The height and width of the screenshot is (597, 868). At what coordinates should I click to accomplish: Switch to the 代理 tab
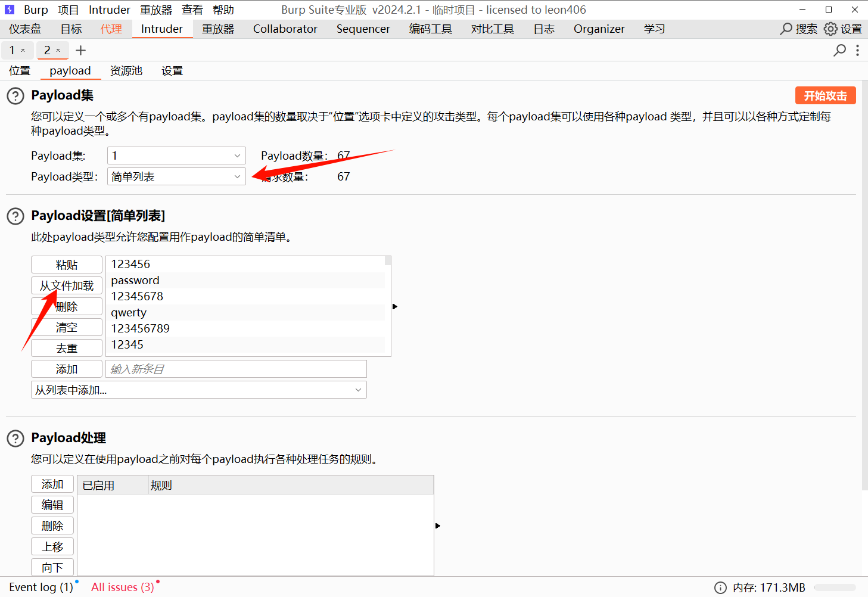111,29
